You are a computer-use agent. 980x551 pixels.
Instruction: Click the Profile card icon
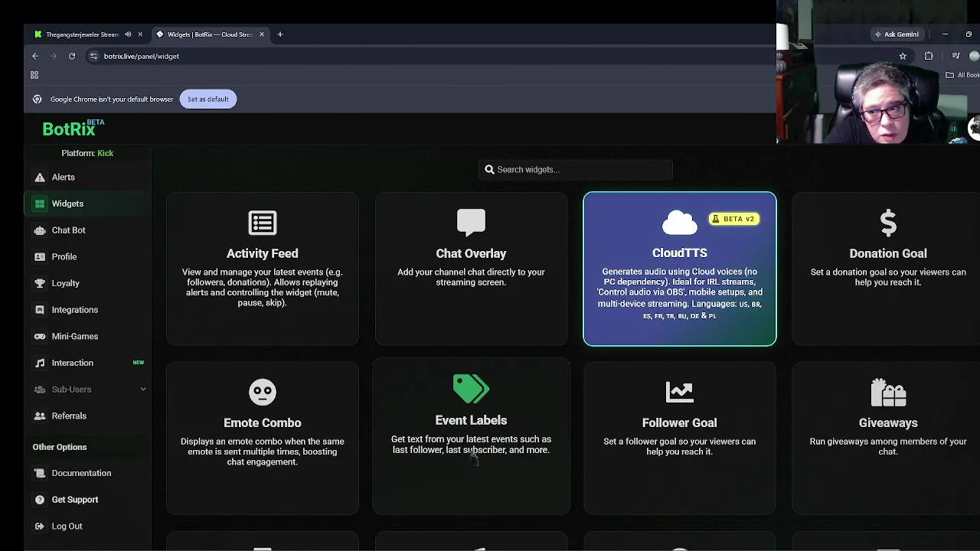pyautogui.click(x=40, y=256)
